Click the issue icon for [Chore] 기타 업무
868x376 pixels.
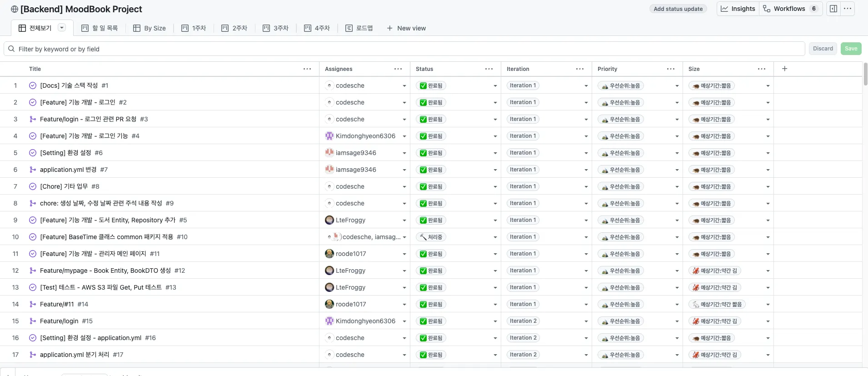pyautogui.click(x=33, y=186)
